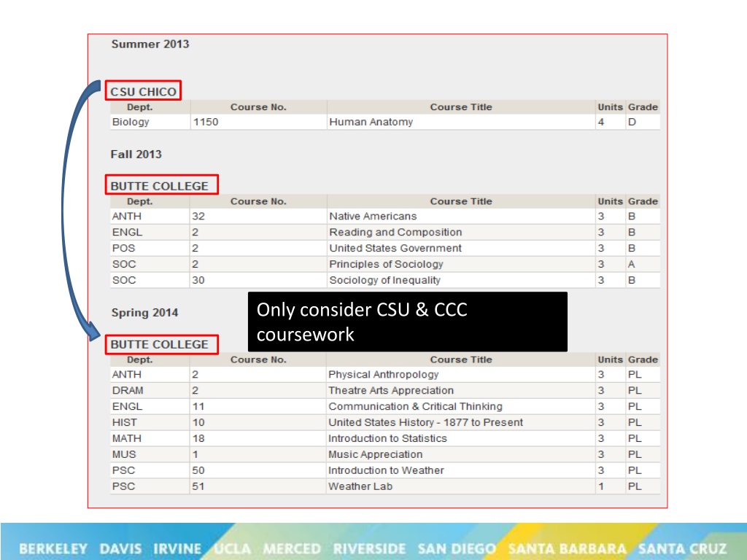Image resolution: width=747 pixels, height=560 pixels.
Task: Click units value 4 for Human Anatomy
Action: [601, 122]
